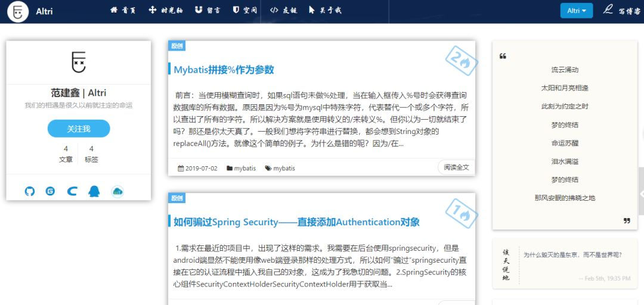Open the 时光轴 timeline menu item
This screenshot has height=305, width=644.
pos(165,10)
